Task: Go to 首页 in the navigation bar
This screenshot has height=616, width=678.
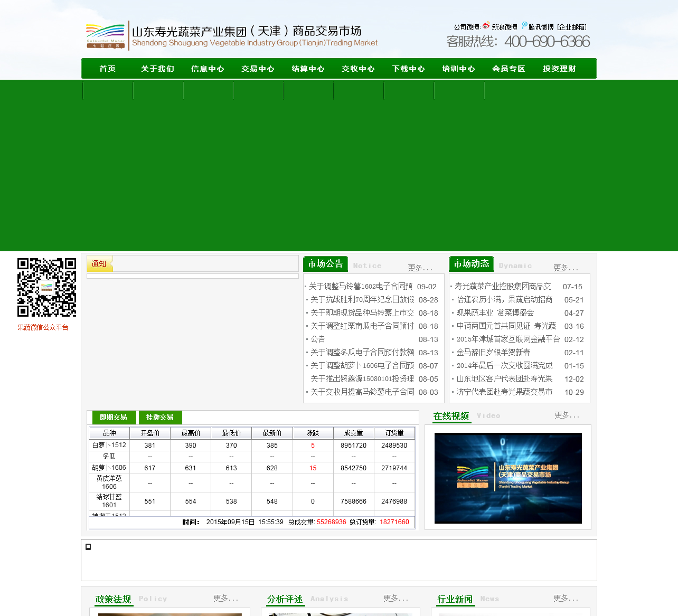Action: (x=108, y=69)
